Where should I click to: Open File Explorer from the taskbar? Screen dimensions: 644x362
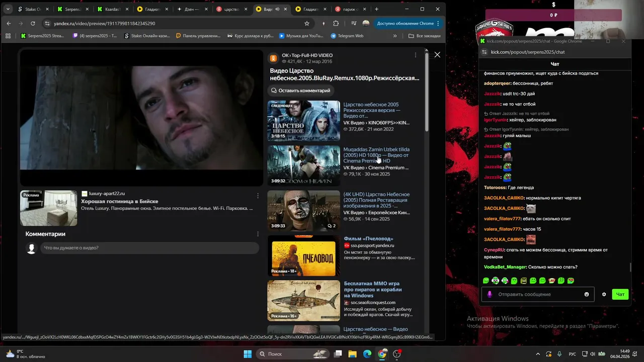pos(353,354)
